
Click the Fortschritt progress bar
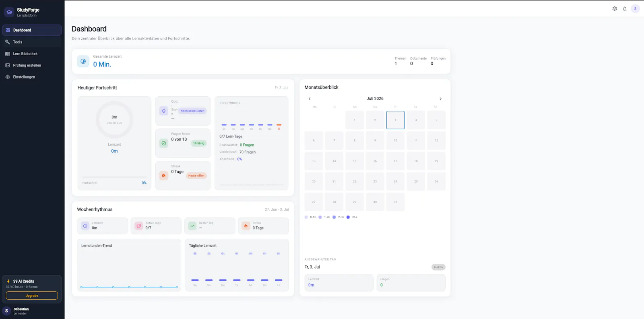pyautogui.click(x=114, y=177)
